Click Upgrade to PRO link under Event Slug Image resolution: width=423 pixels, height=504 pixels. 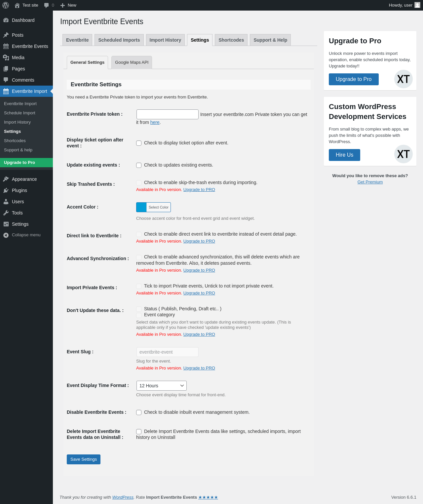(x=199, y=368)
